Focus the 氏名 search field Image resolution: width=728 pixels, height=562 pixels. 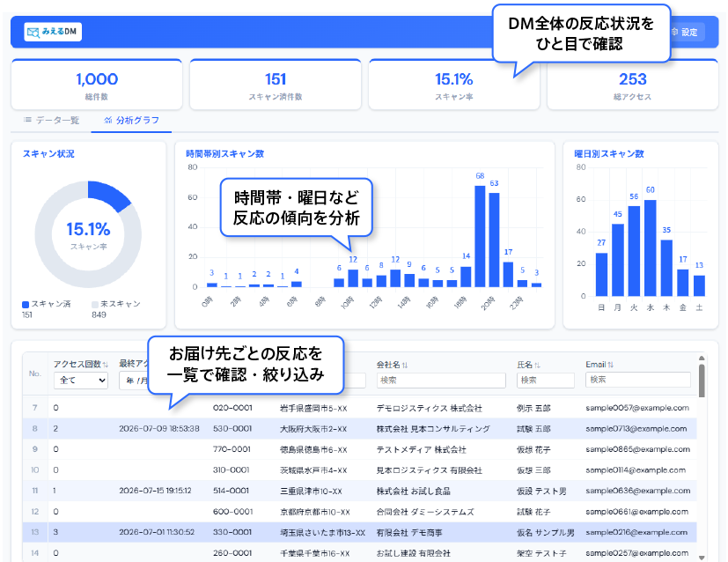(546, 381)
